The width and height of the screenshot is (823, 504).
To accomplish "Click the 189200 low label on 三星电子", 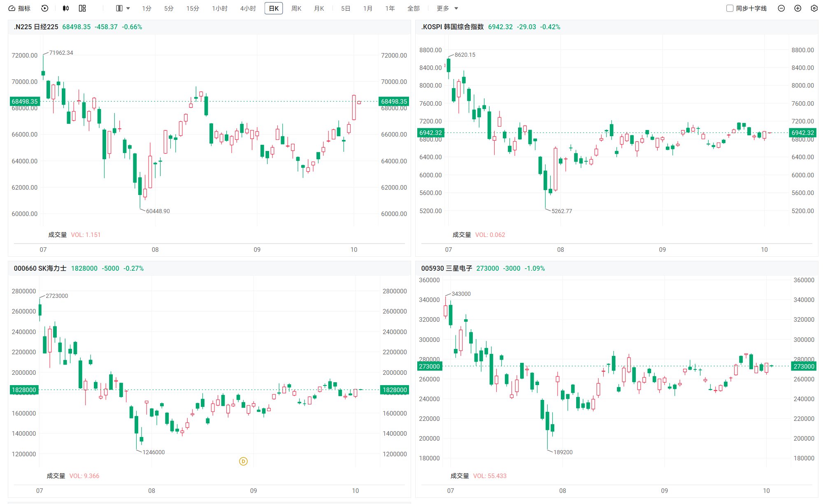I will click(563, 452).
